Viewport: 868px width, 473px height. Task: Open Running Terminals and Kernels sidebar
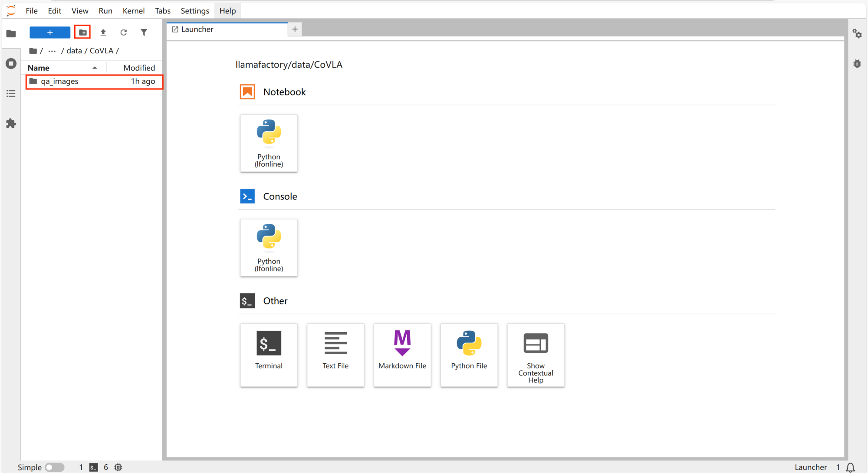(11, 64)
